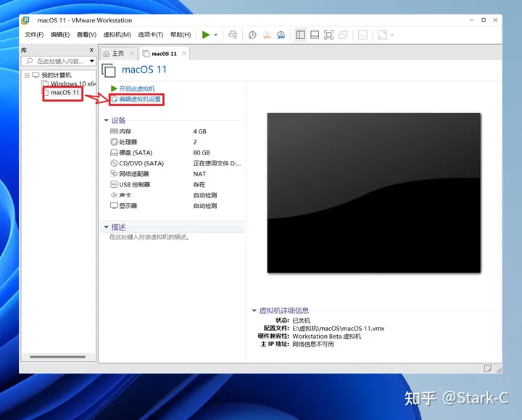Click the disc icon next to CD/DVD

pos(114,163)
